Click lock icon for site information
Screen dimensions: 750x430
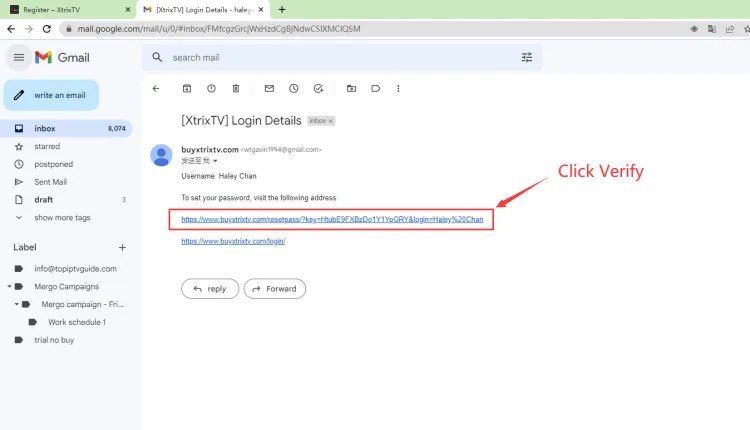coord(69,29)
